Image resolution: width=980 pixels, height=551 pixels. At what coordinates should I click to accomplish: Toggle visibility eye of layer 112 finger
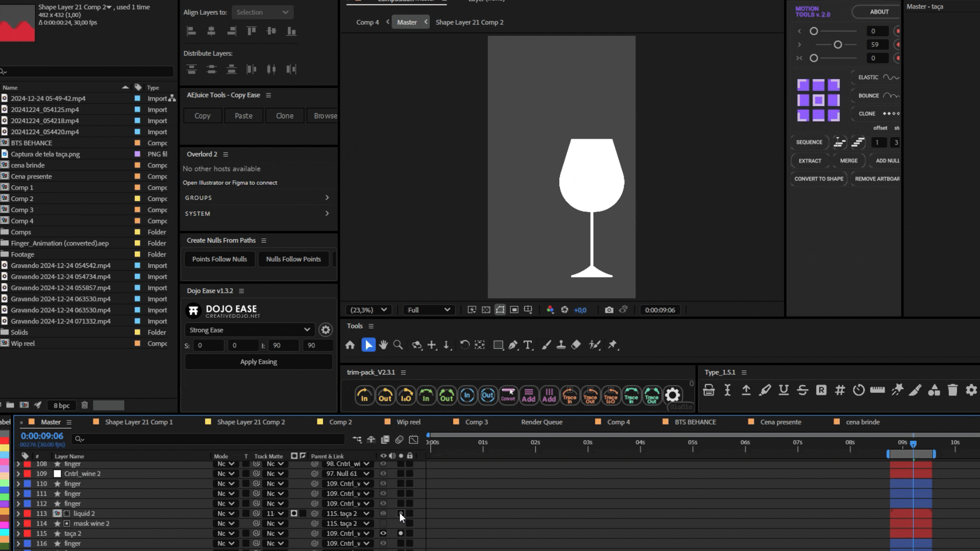[x=383, y=504]
